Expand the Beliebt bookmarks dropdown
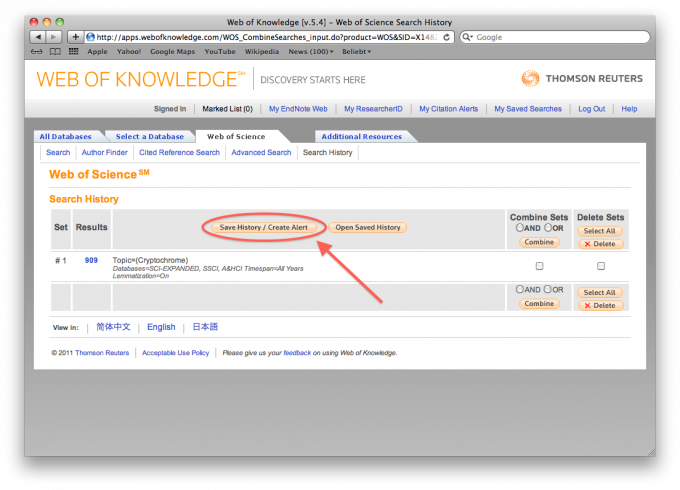 356,52
